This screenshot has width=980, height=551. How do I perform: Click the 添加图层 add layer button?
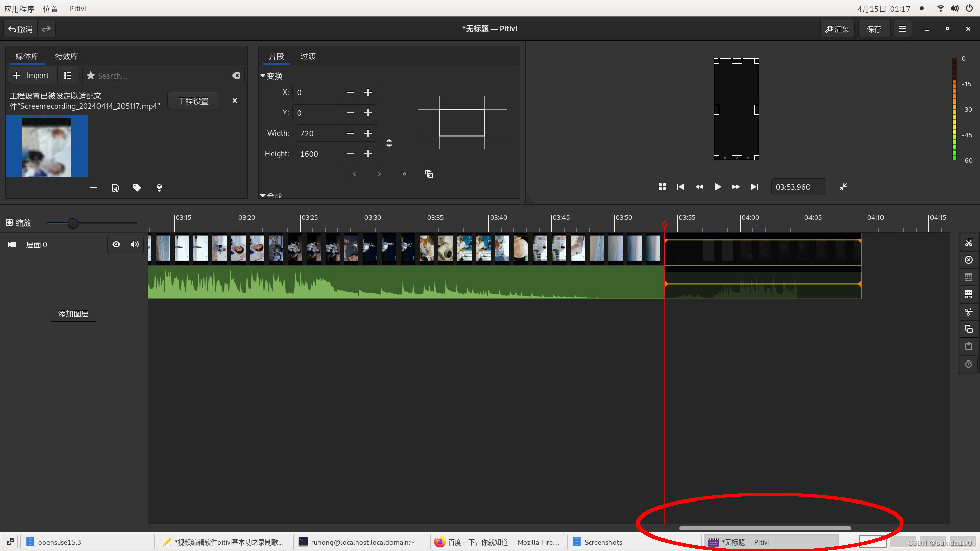click(73, 314)
